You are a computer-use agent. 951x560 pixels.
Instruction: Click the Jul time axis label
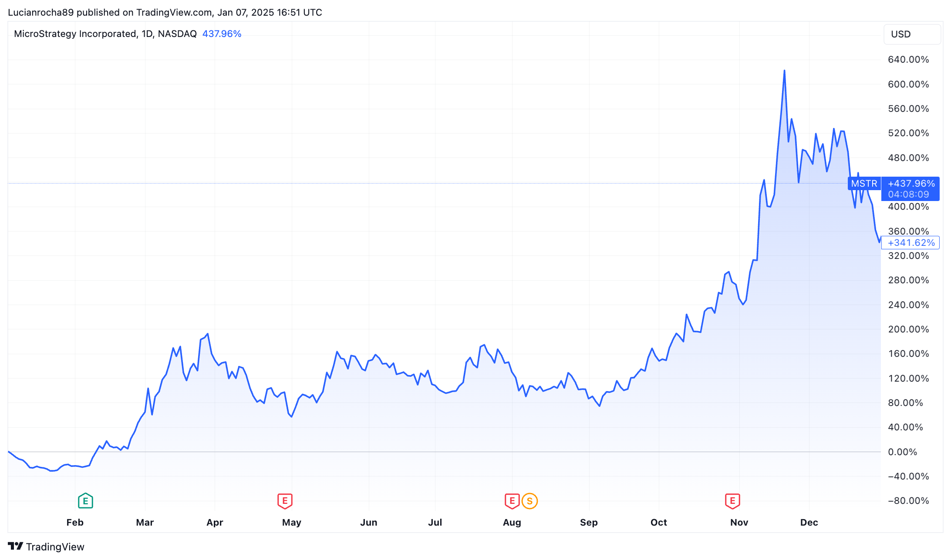point(435,523)
